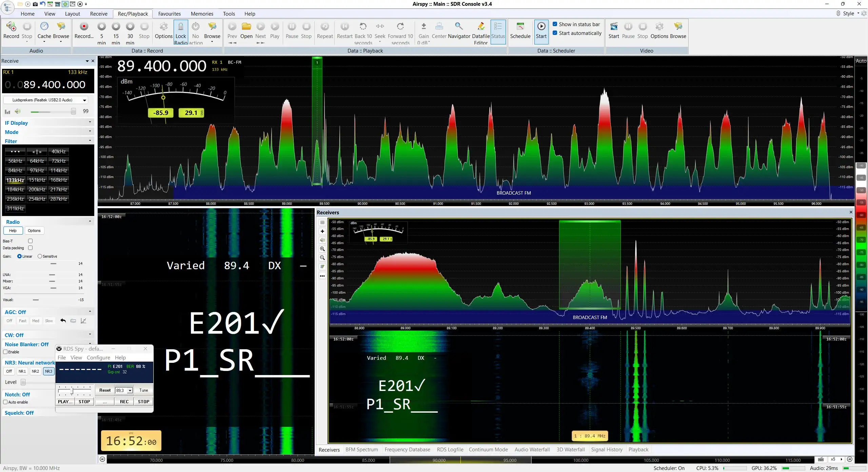This screenshot has width=868, height=472.
Task: Enable Noise Blanker checkbox
Action: pos(5,352)
